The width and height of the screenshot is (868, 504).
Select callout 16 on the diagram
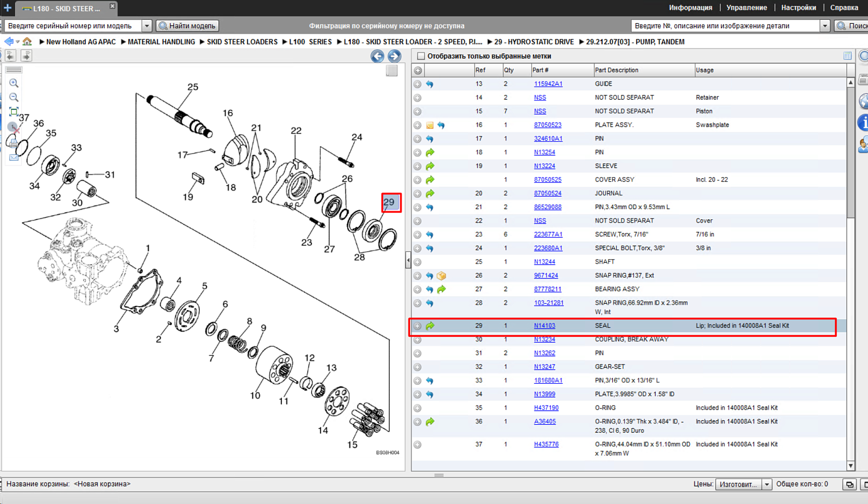coord(228,113)
